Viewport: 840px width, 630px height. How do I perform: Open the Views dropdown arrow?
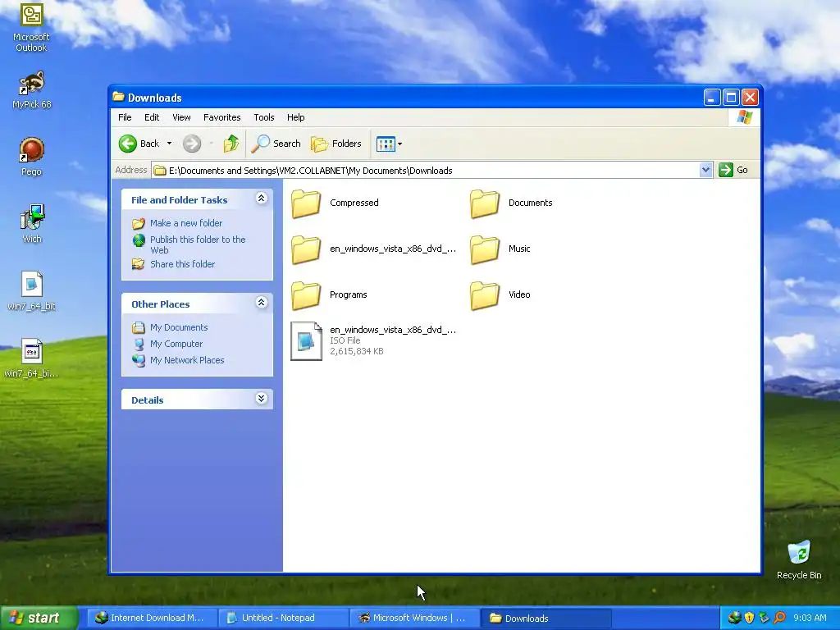(x=399, y=144)
